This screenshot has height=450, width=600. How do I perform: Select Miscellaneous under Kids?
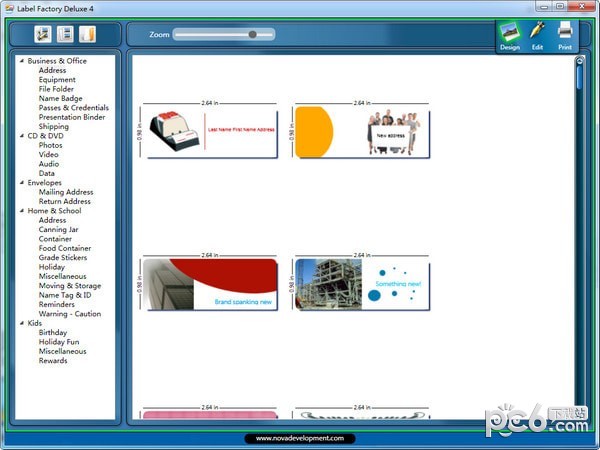pos(62,351)
